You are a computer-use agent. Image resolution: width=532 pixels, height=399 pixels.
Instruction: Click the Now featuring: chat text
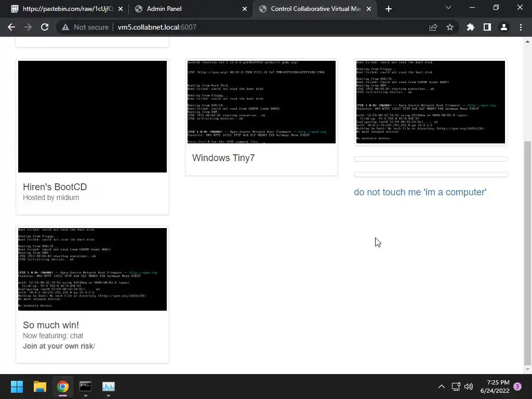[53, 336]
